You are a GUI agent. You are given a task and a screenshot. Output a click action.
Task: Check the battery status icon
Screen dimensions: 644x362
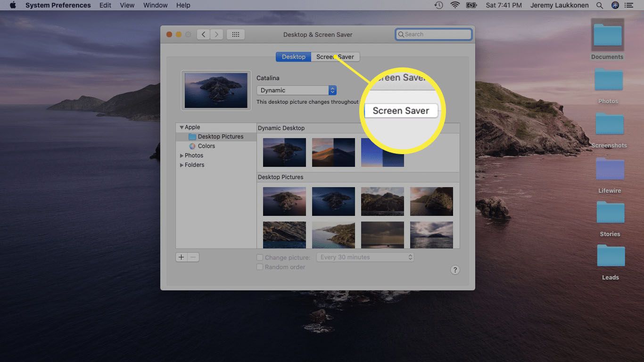click(471, 5)
